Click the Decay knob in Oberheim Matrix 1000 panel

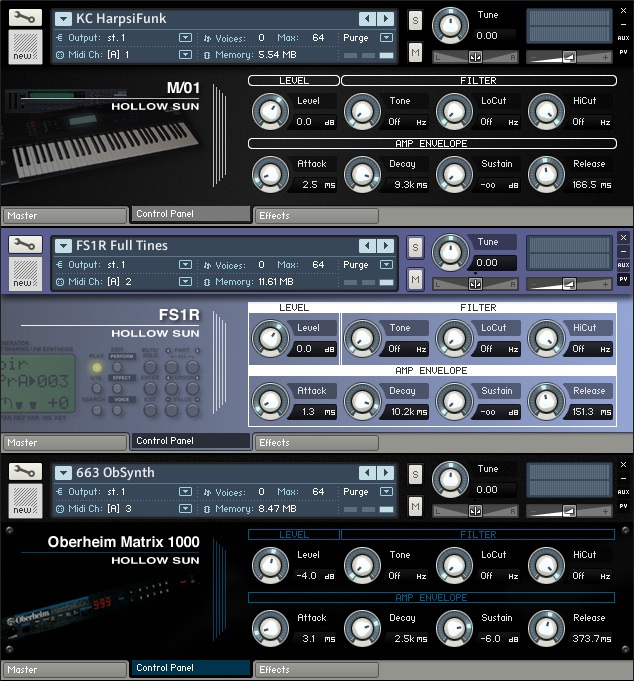click(x=362, y=628)
